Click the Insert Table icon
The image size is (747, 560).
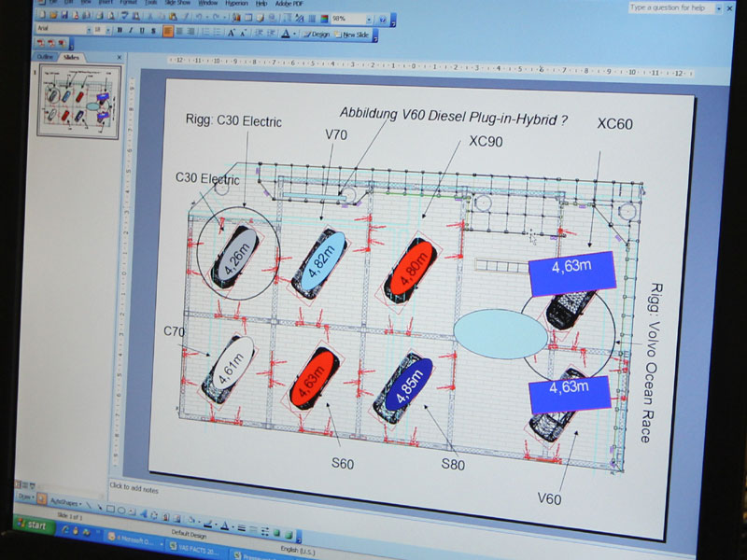[248, 18]
